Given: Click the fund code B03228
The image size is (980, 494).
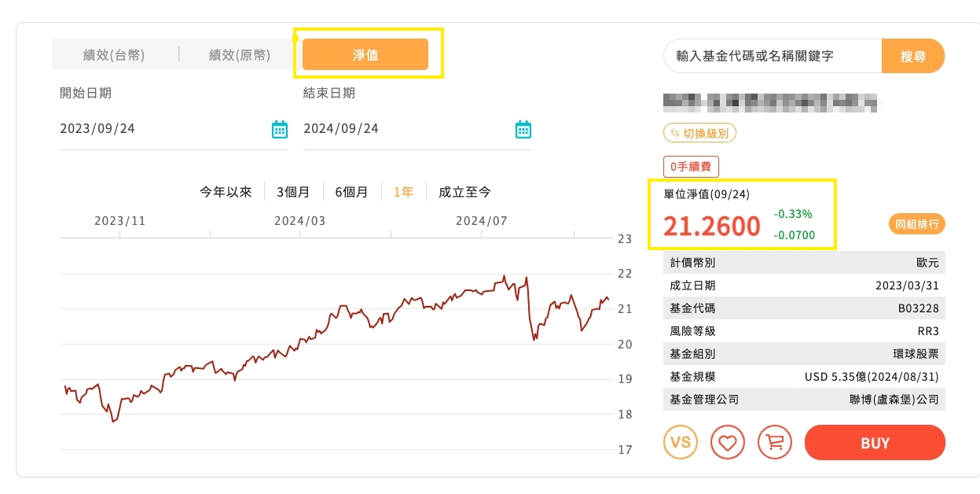Looking at the screenshot, I should click(919, 308).
